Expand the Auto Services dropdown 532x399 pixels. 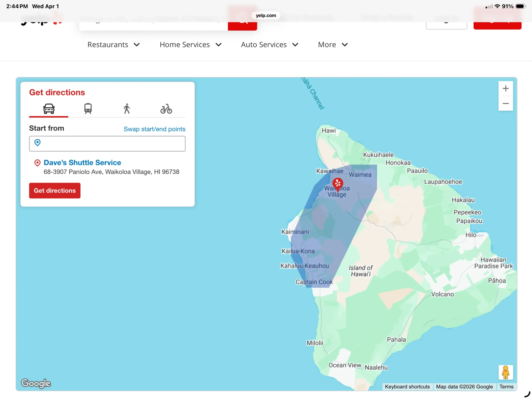tap(270, 45)
